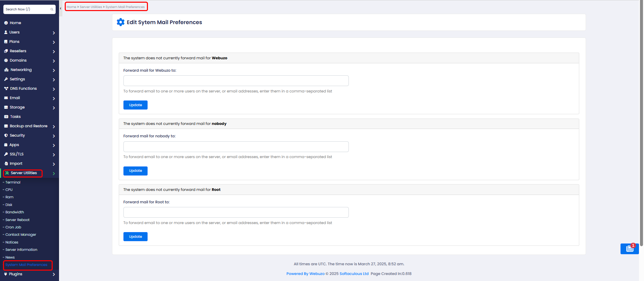Expand the Security menu chevron
Screen dimensions: 644x281
tap(54, 136)
